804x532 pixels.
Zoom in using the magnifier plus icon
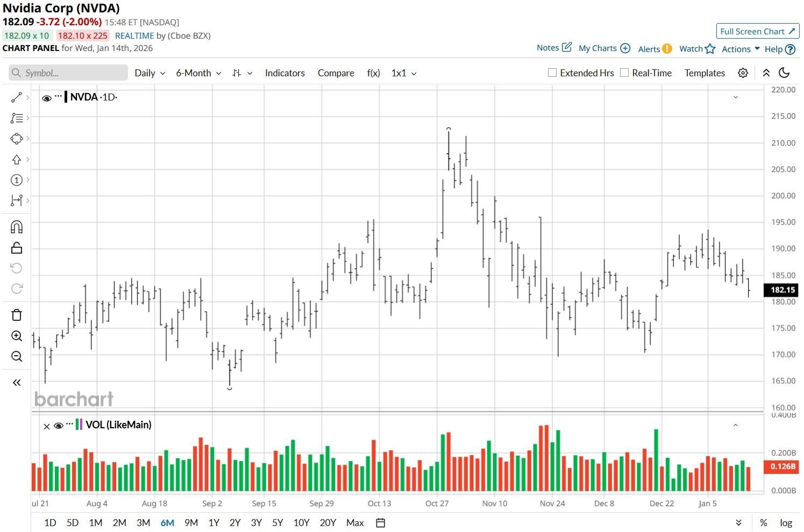coord(17,336)
